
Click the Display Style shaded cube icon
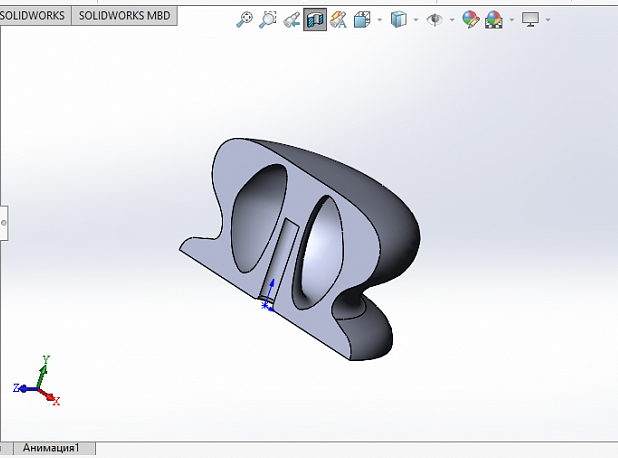[398, 19]
